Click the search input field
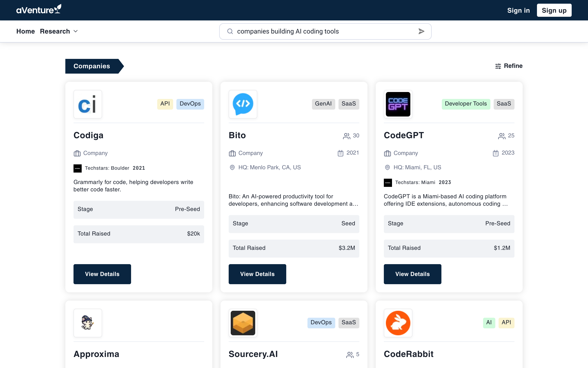This screenshot has width=588, height=368. tap(325, 31)
